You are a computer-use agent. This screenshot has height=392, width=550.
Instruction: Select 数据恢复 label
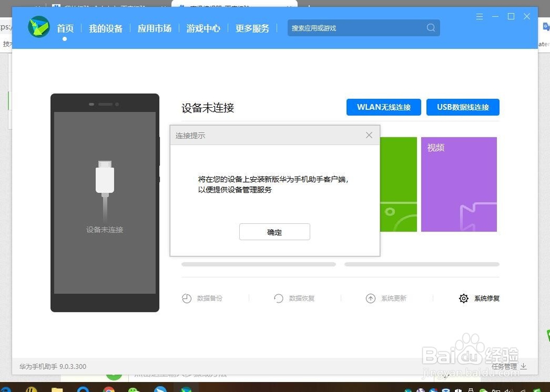point(301,299)
